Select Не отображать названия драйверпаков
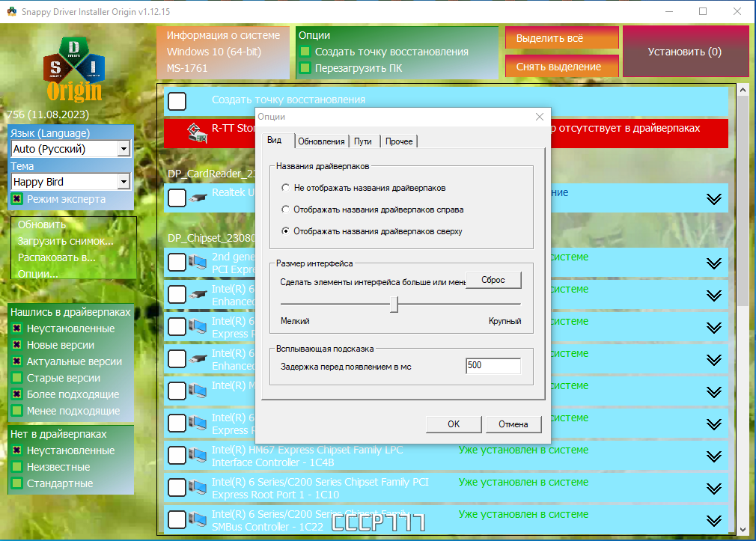756x541 pixels. (x=285, y=188)
